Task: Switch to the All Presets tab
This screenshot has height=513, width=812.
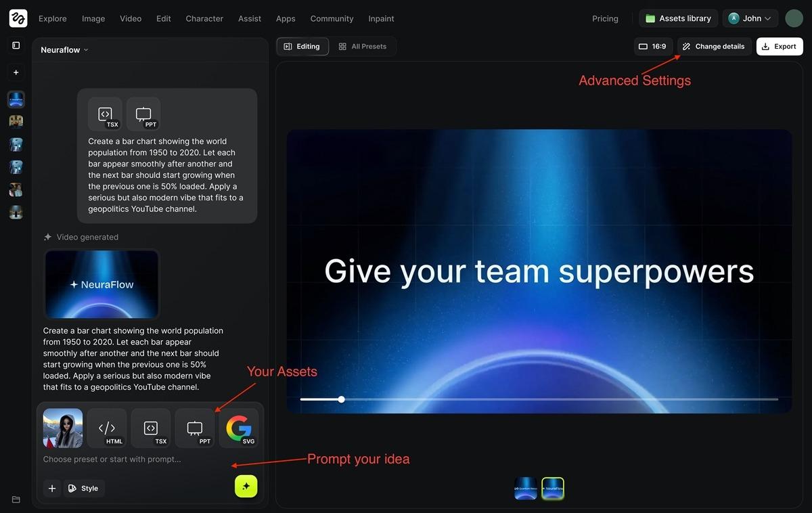Action: click(363, 46)
